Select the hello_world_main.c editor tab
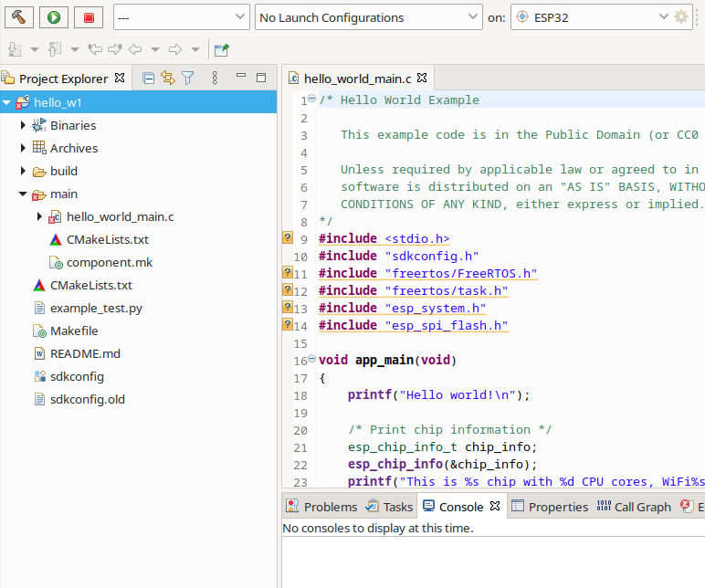Screen dimensions: 705x588 (x=357, y=79)
